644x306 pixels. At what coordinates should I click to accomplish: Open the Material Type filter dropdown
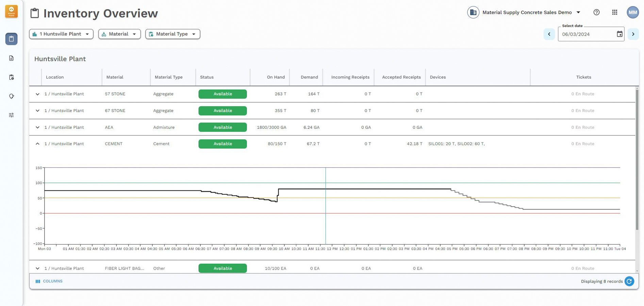[172, 34]
